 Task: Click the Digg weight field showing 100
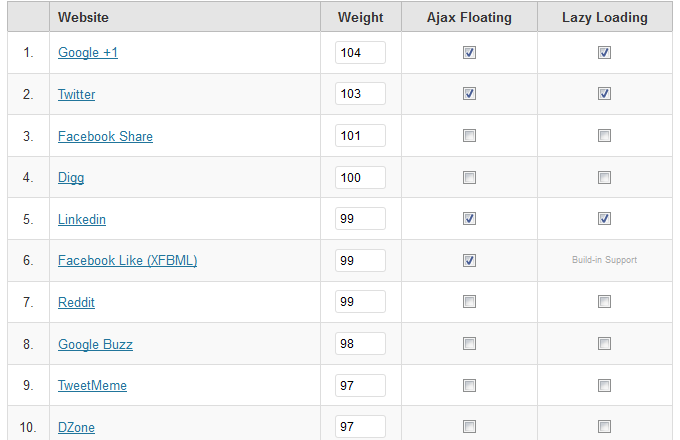[360, 177]
